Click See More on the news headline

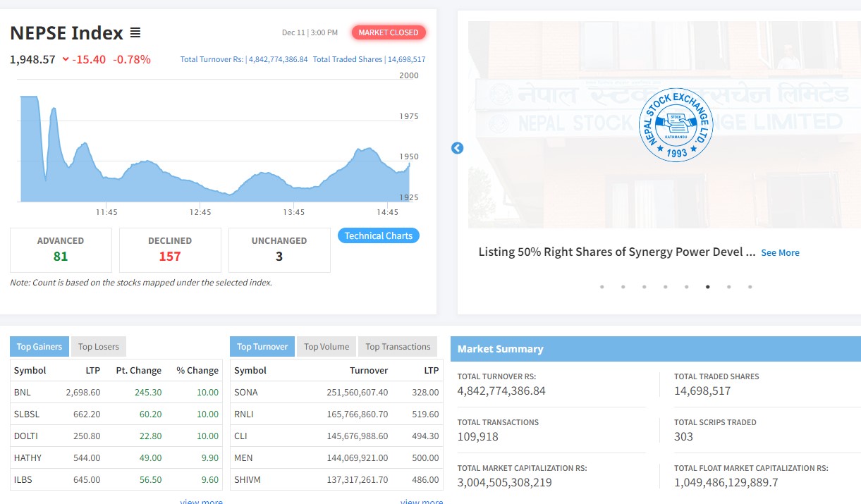[x=780, y=252]
